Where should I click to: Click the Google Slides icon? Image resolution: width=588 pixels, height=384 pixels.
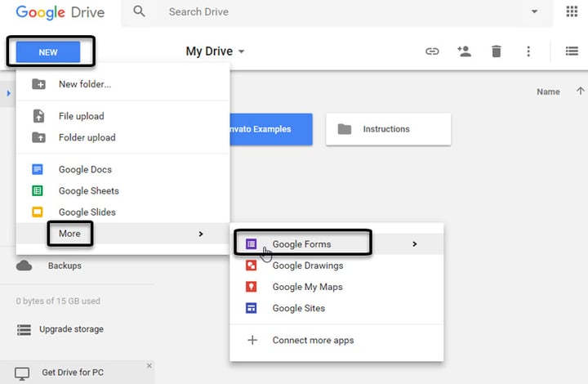[37, 212]
